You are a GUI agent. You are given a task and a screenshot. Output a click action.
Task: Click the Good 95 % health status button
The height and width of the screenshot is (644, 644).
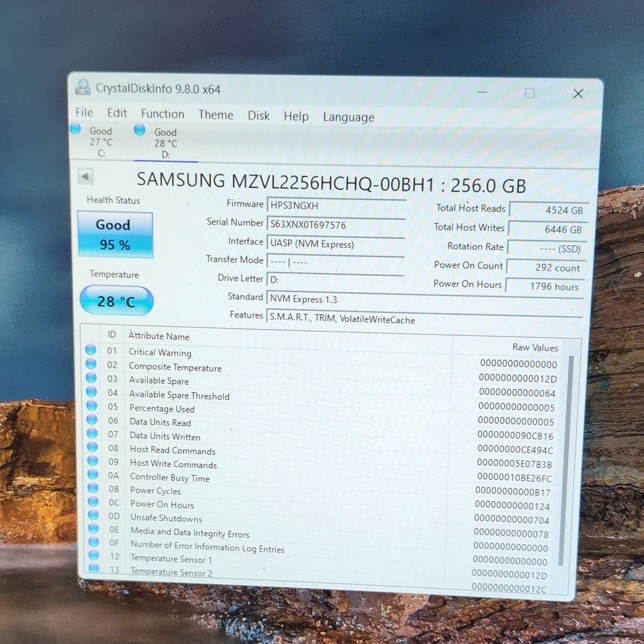[115, 235]
